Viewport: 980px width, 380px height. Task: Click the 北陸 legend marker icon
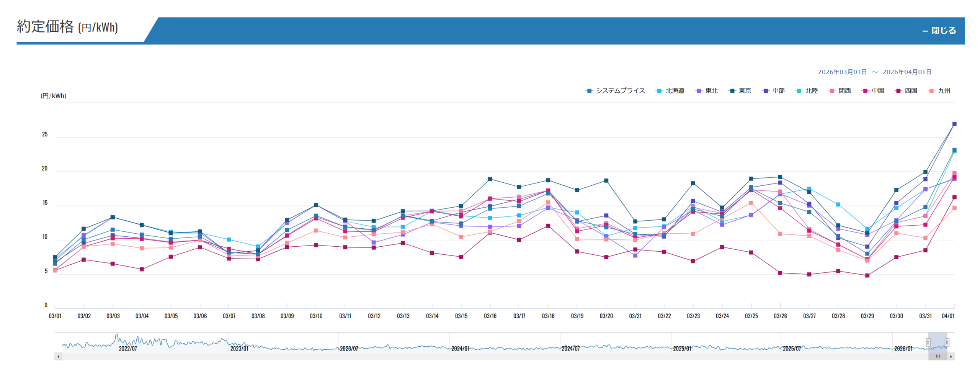pos(799,91)
